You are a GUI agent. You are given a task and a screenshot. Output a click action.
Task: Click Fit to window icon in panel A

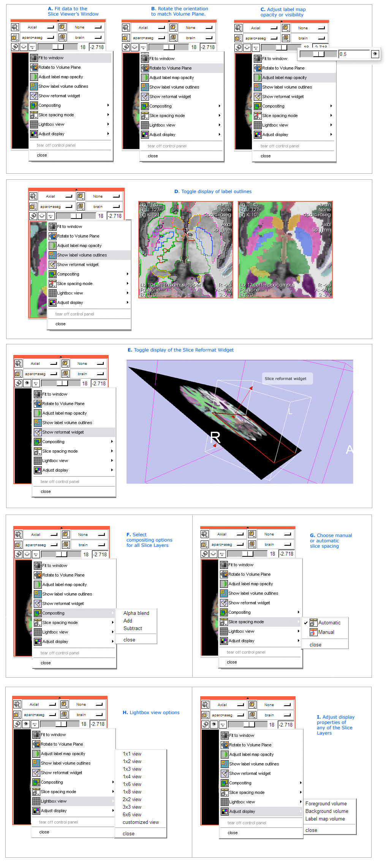pos(34,58)
